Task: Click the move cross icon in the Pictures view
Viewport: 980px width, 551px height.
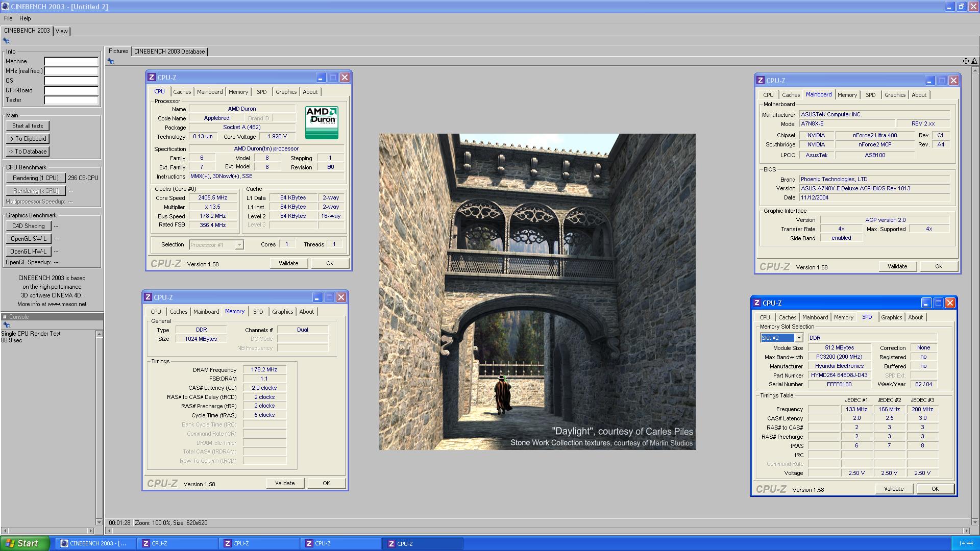Action: (966, 61)
